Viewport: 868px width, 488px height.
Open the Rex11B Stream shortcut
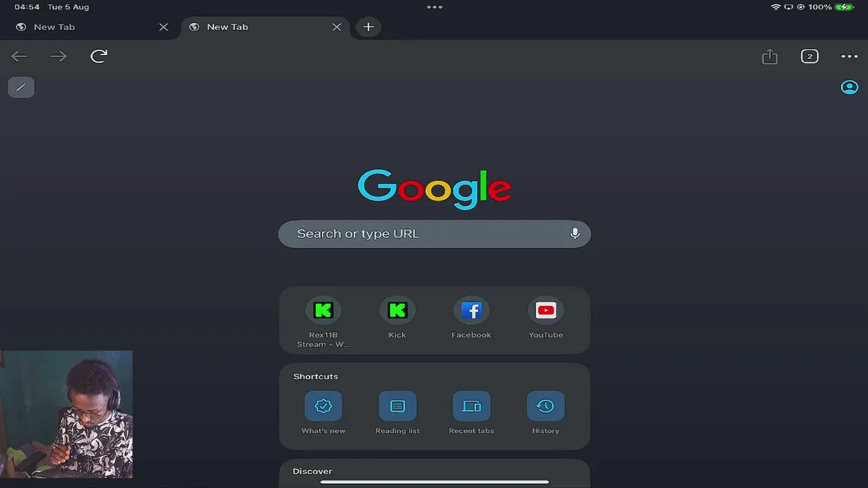pyautogui.click(x=323, y=322)
